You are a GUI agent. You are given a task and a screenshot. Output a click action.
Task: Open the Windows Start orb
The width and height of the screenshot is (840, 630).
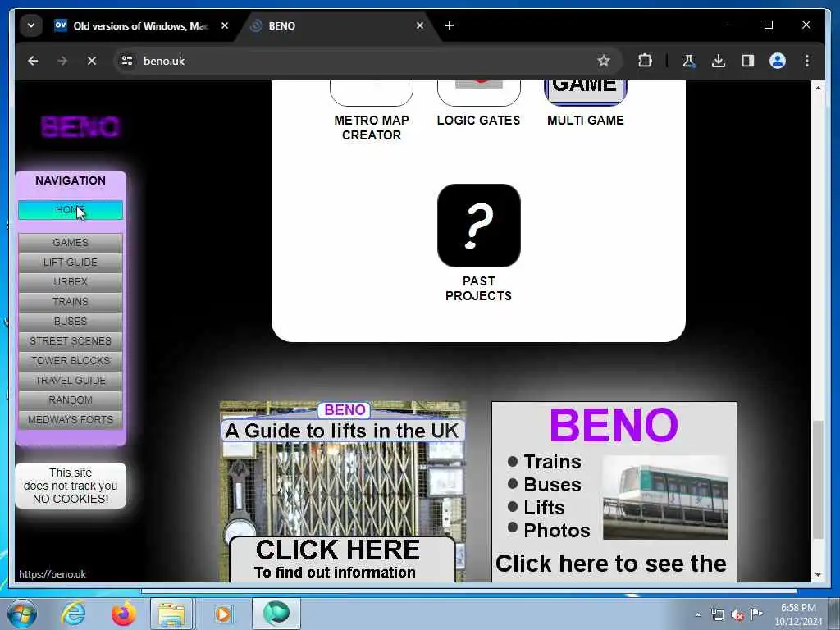click(22, 614)
